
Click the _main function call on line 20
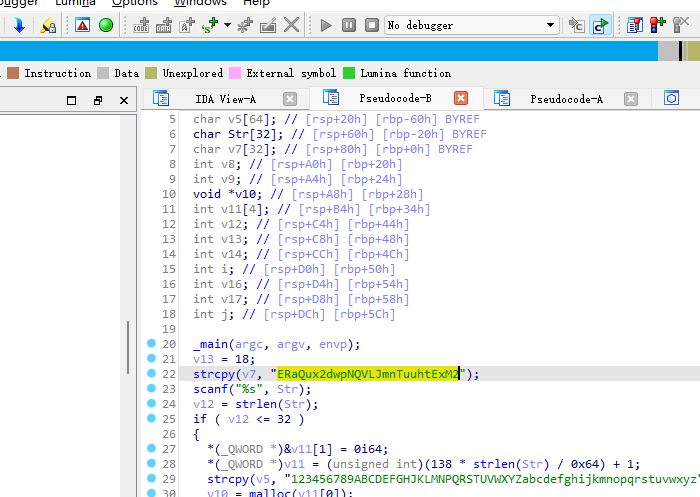click(211, 344)
